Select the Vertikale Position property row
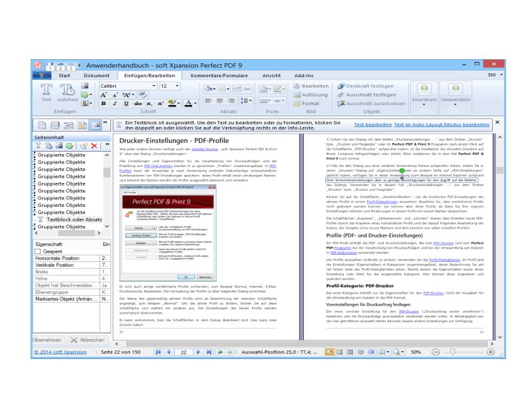Image resolution: width=532 pixels, height=399 pixels. (71, 265)
